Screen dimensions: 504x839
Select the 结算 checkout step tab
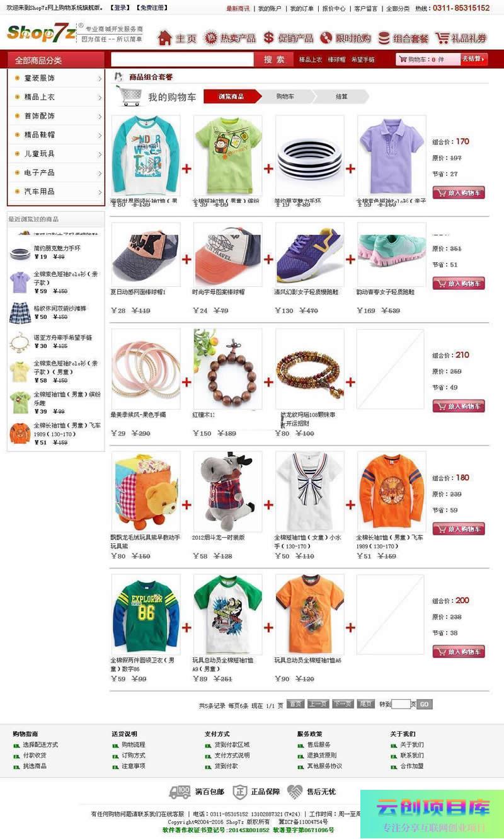[x=341, y=96]
